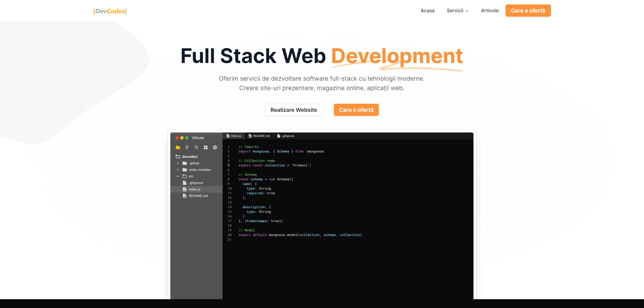Go to the Articole page link
The image size is (644, 308).
490,11
